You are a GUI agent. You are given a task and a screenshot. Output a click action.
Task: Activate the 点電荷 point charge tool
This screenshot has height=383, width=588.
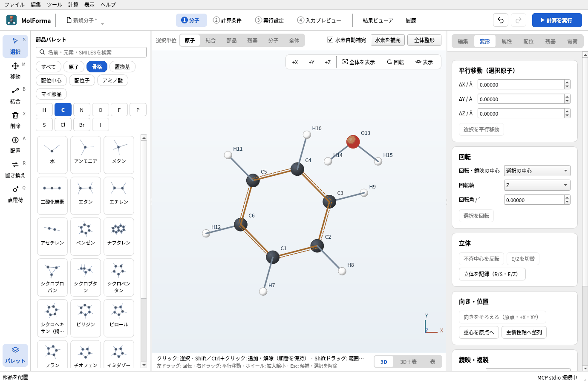point(15,194)
